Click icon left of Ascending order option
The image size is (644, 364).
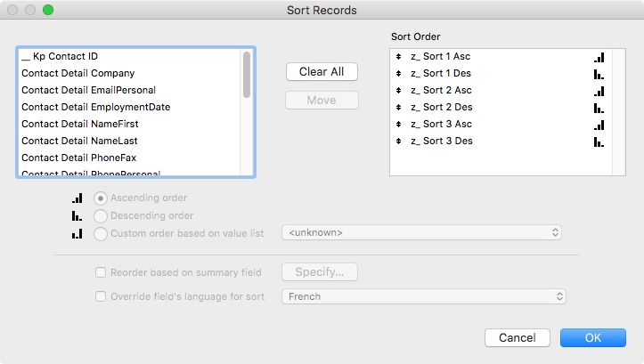tap(77, 198)
